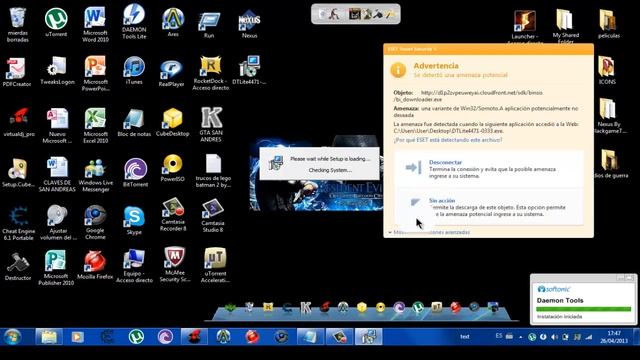640x360 pixels.
Task: Click the GTA K icon in RocketDock
Action: point(306,307)
